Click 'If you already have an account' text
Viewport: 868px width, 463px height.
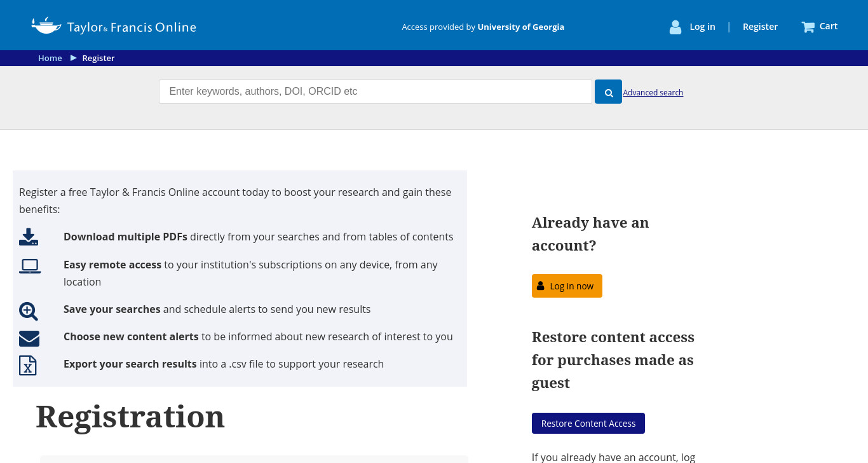pyautogui.click(x=613, y=457)
